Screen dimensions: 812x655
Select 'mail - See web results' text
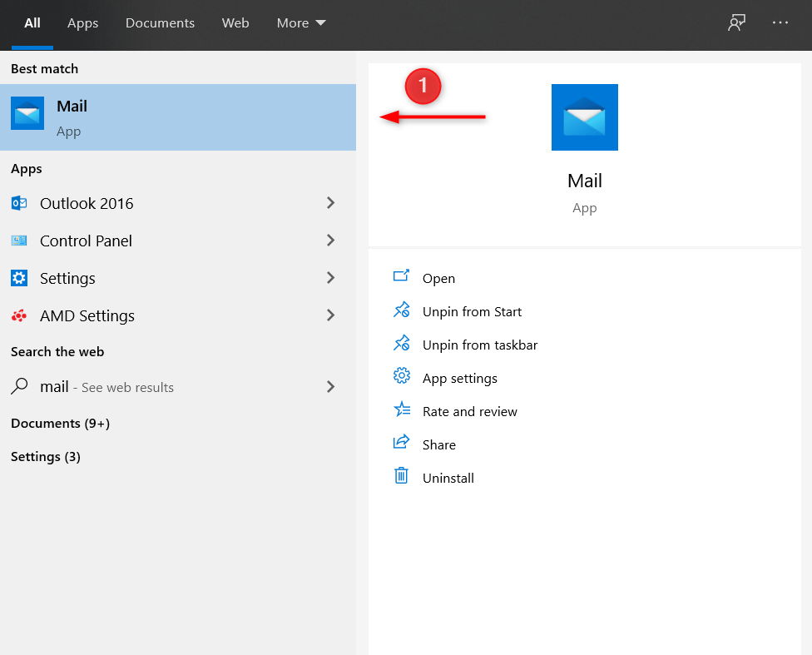coord(106,386)
